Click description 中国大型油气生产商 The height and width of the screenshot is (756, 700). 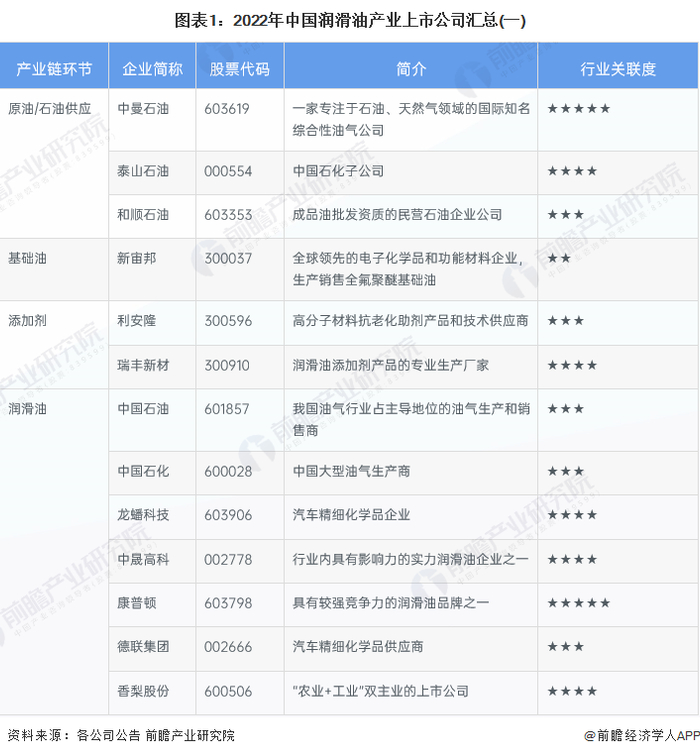[351, 471]
